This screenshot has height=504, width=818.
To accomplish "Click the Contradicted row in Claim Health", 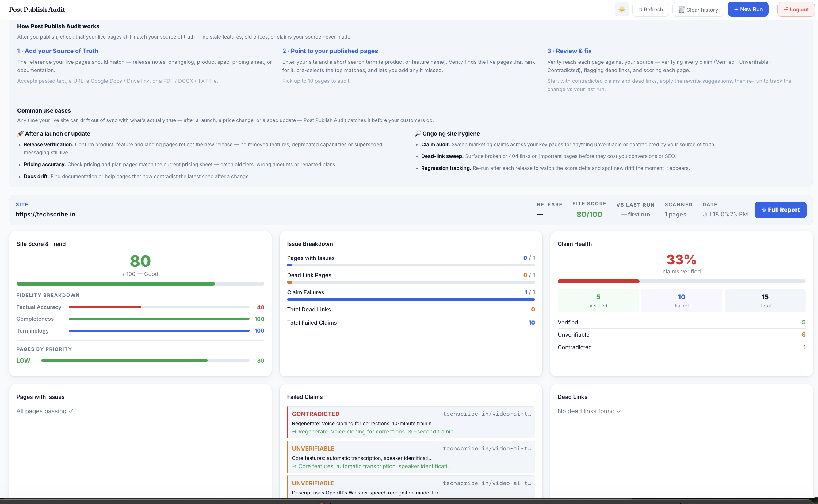I will pos(681,347).
